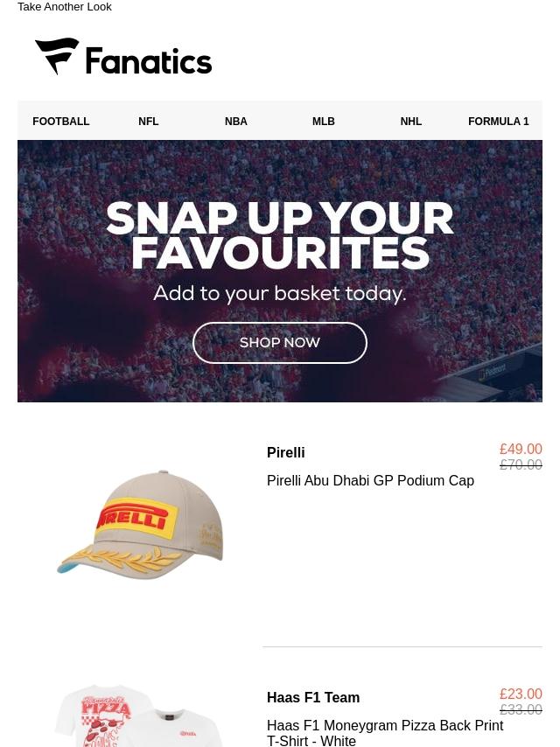Viewport: 560px width, 747px height.
Task: Visit the FORMULA 1 section
Action: click(499, 122)
